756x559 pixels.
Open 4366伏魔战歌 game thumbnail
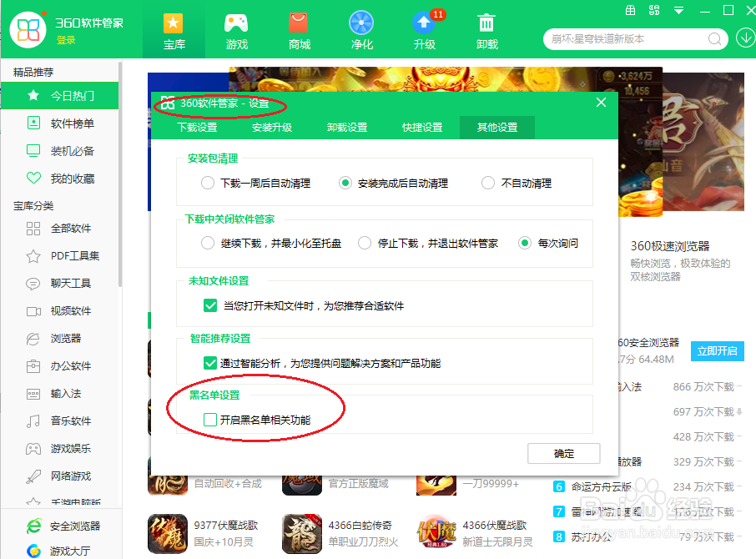coord(436,534)
